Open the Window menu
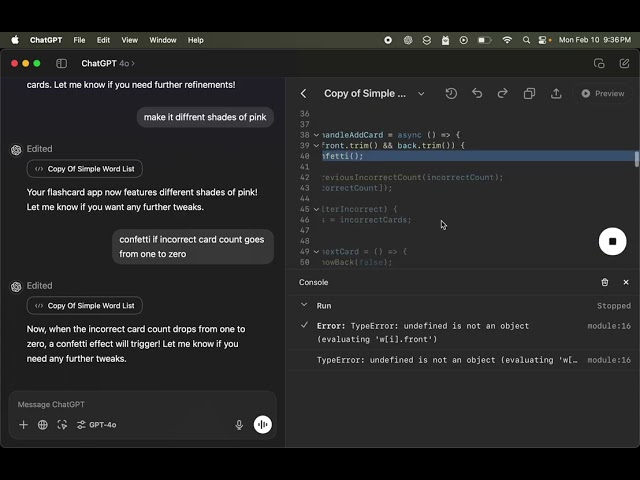This screenshot has height=480, width=640. coord(162,40)
